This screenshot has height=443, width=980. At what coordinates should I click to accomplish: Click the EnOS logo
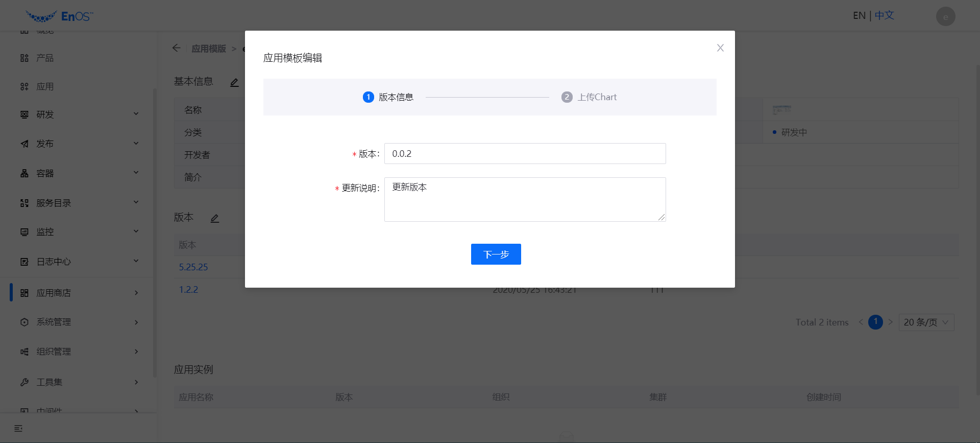point(59,16)
